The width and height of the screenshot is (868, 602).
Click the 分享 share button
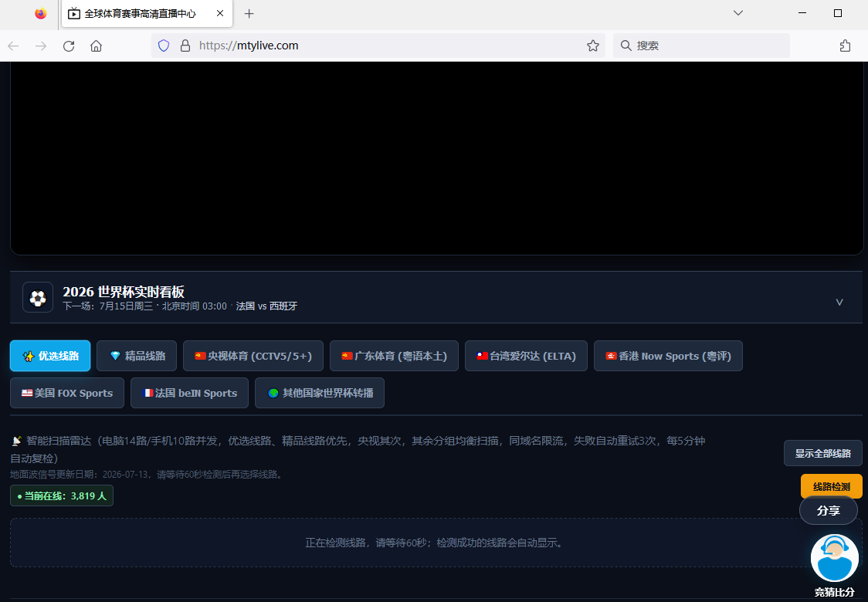828,511
